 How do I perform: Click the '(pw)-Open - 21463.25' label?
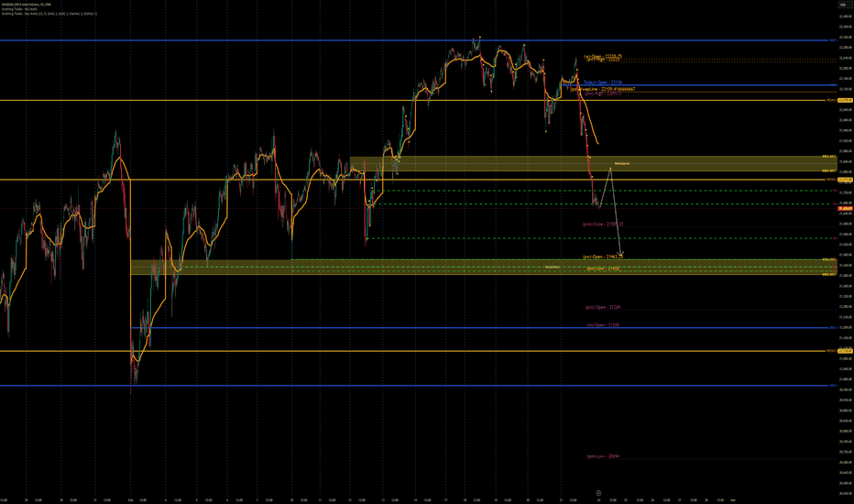[602, 257]
